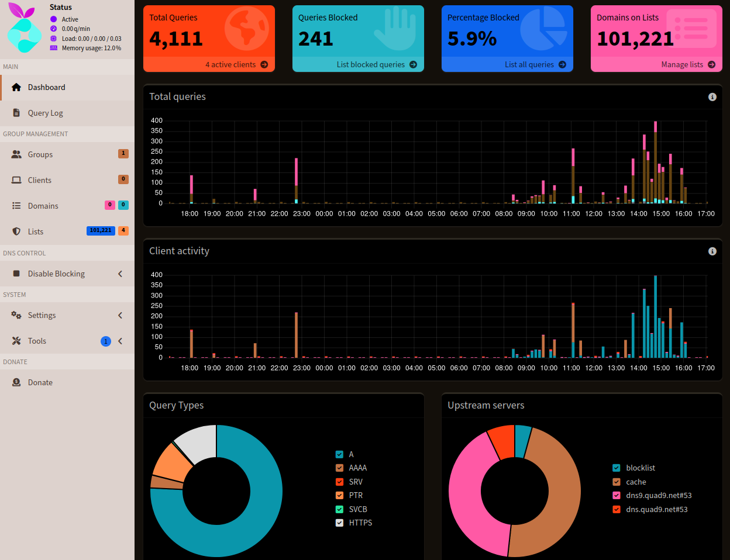Screen dimensions: 730x560
Task: Click the info icon on Total queries chart
Action: pyautogui.click(x=712, y=97)
